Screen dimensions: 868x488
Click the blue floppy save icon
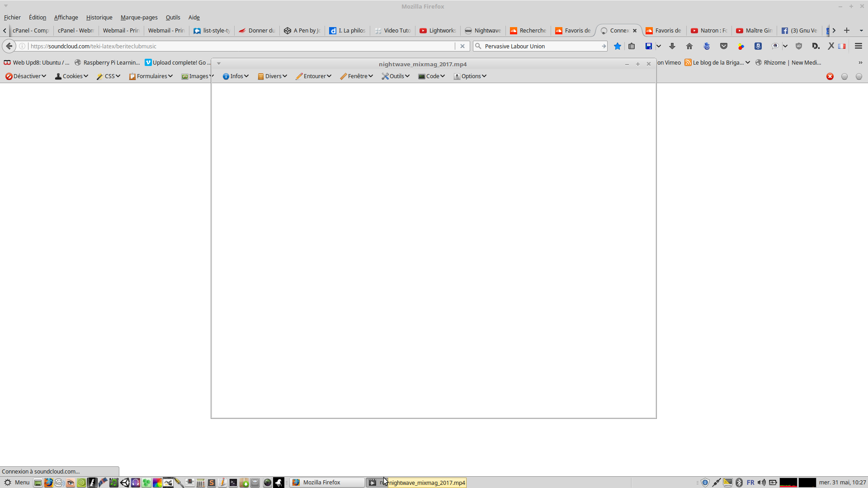point(648,46)
